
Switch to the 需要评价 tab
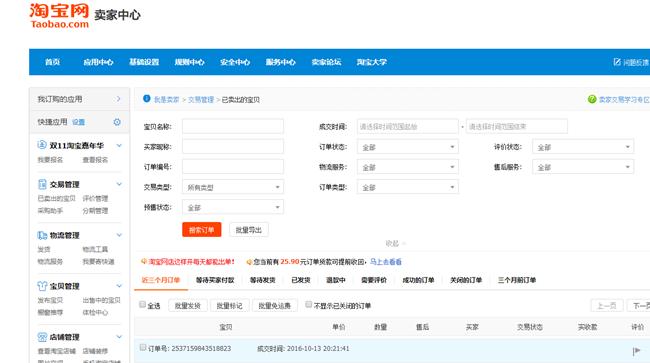pos(374,280)
